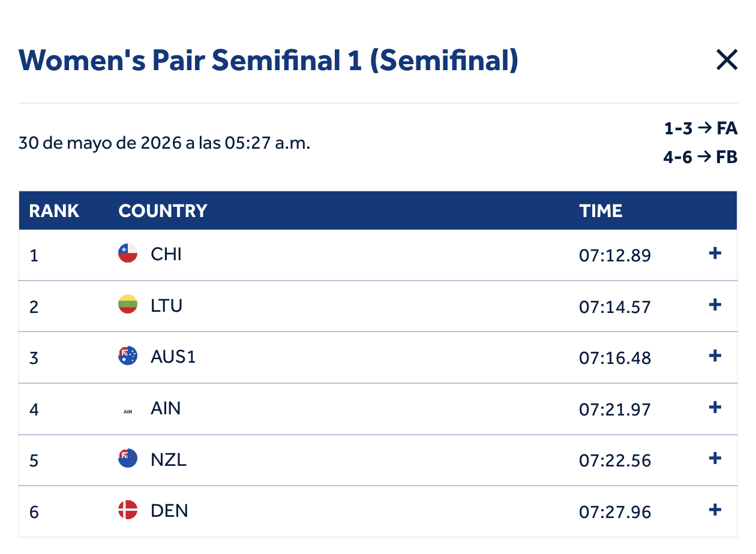This screenshot has width=756, height=554.
Task: Click the AIN neutral athletes icon
Action: coord(128,411)
